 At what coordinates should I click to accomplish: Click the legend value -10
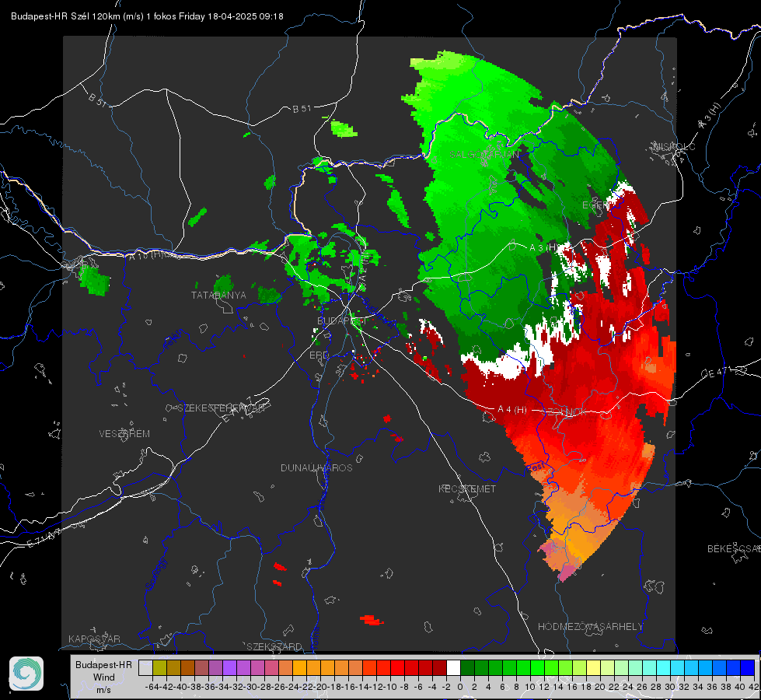tap(389, 687)
